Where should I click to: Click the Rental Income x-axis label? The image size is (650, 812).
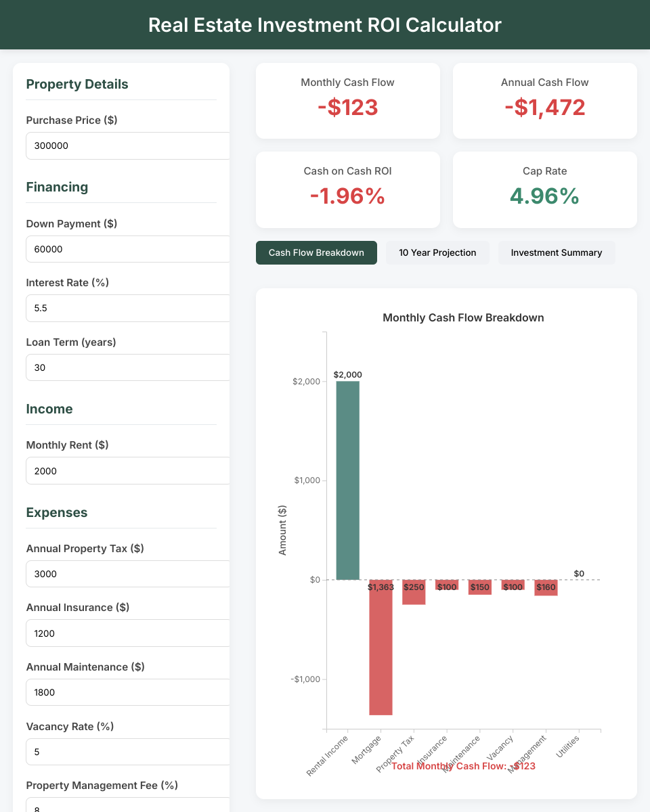328,755
